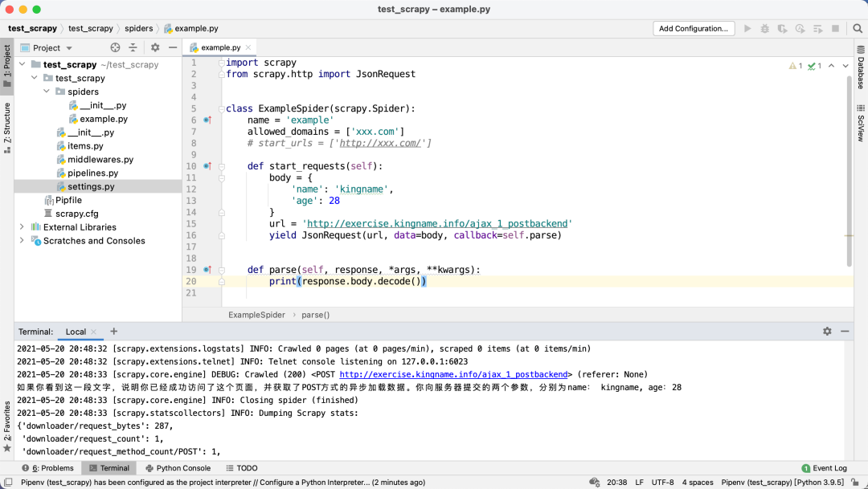This screenshot has width=868, height=489.
Task: Click the Stop square icon in toolbar
Action: (835, 28)
